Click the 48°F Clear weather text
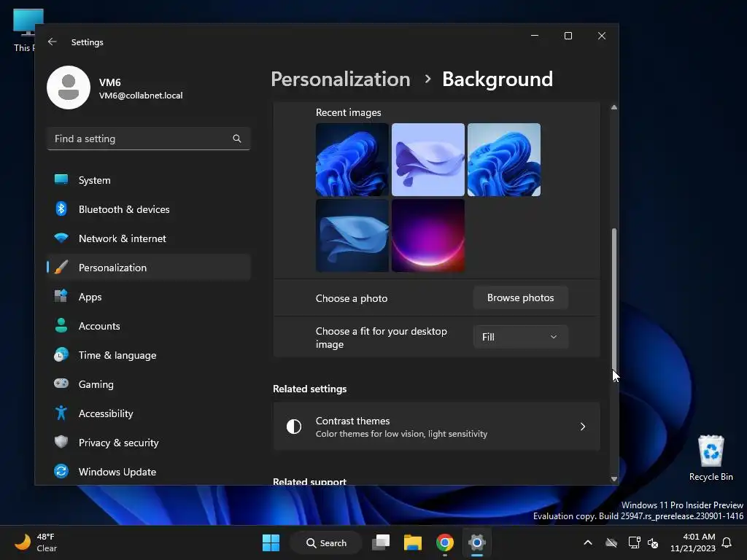The width and height of the screenshot is (747, 560). point(47,542)
